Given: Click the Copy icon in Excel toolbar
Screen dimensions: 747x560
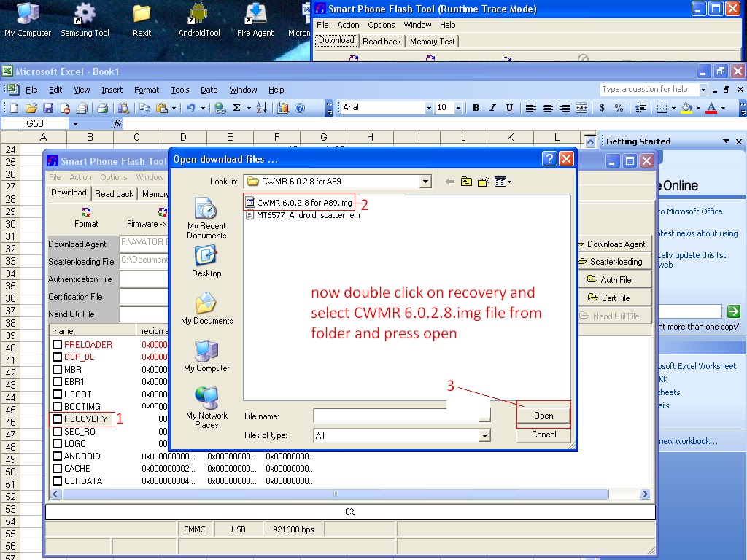Looking at the screenshot, I should tap(145, 108).
